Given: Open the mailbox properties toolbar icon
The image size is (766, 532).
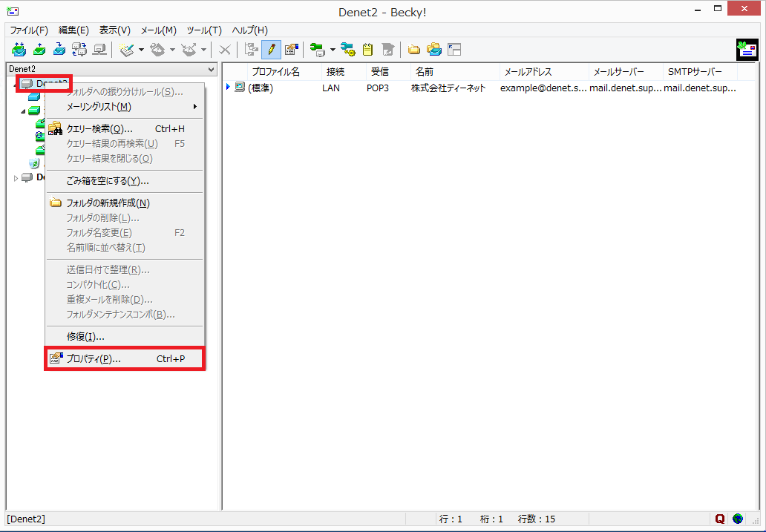Looking at the screenshot, I should [292, 49].
